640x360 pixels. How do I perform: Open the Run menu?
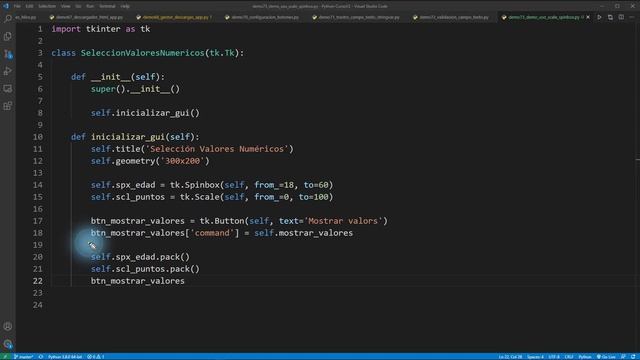coord(90,6)
